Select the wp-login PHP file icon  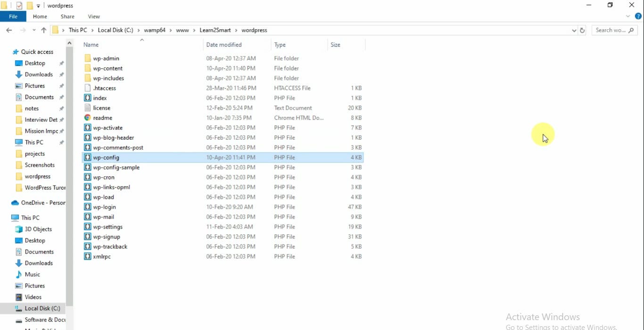tap(87, 207)
